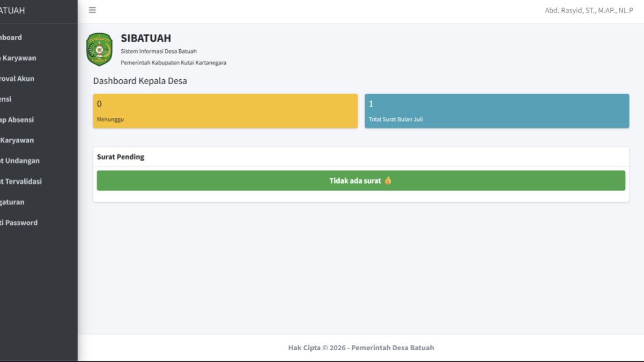Open the Surat Tervalidasi sidebar item
644x362 pixels.
(21, 182)
